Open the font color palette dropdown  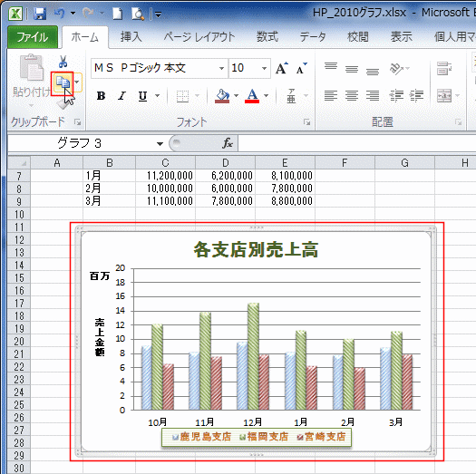coord(267,96)
